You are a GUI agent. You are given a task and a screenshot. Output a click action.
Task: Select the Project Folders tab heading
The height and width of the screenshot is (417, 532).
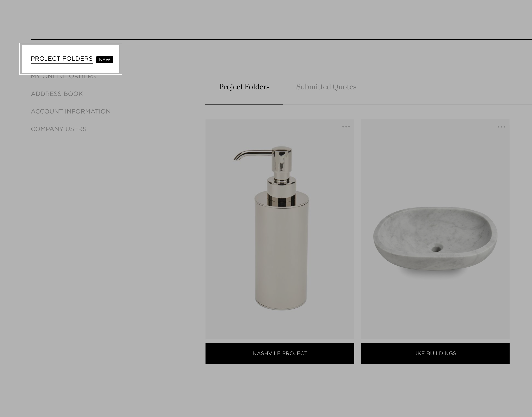tap(244, 87)
